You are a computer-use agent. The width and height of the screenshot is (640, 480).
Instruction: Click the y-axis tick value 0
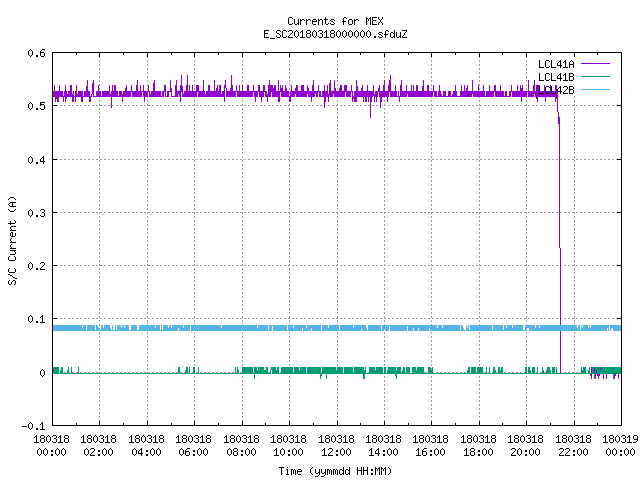42,373
